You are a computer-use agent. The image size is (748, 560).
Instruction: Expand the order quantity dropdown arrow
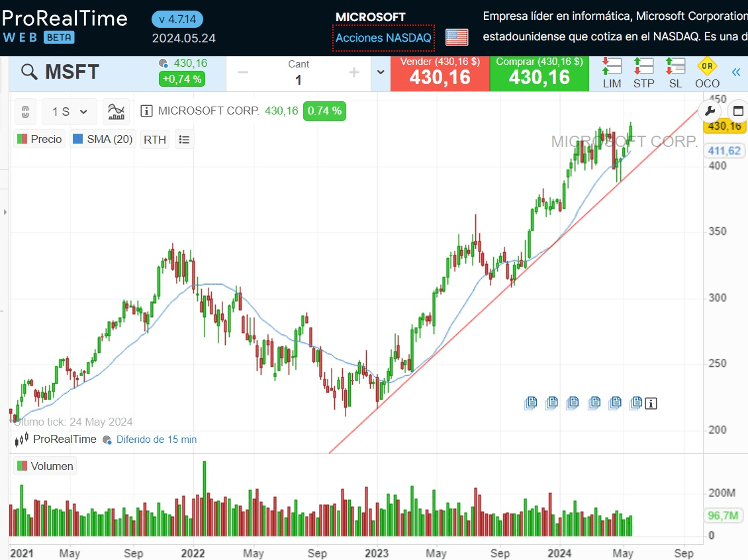[381, 73]
